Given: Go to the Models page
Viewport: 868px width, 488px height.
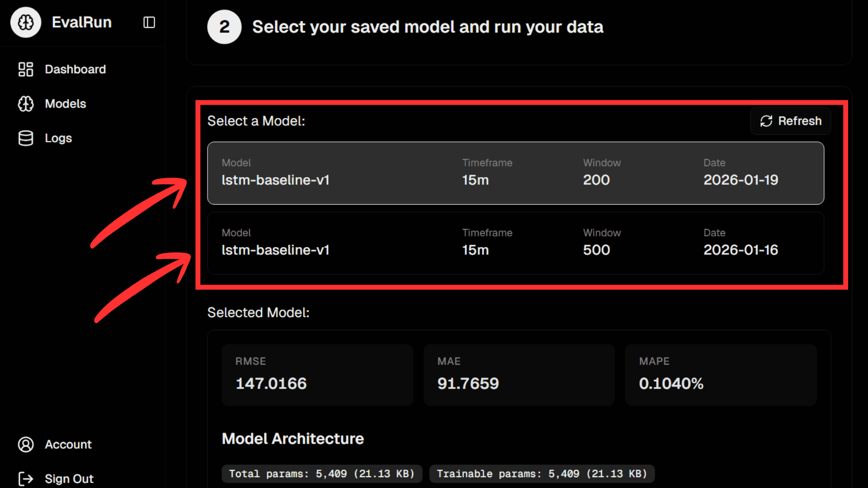Looking at the screenshot, I should pyautogui.click(x=65, y=103).
